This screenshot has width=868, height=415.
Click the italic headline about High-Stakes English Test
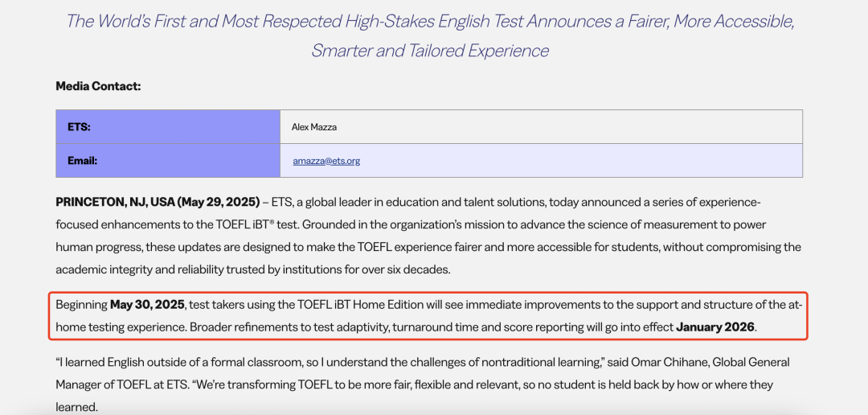(x=430, y=36)
